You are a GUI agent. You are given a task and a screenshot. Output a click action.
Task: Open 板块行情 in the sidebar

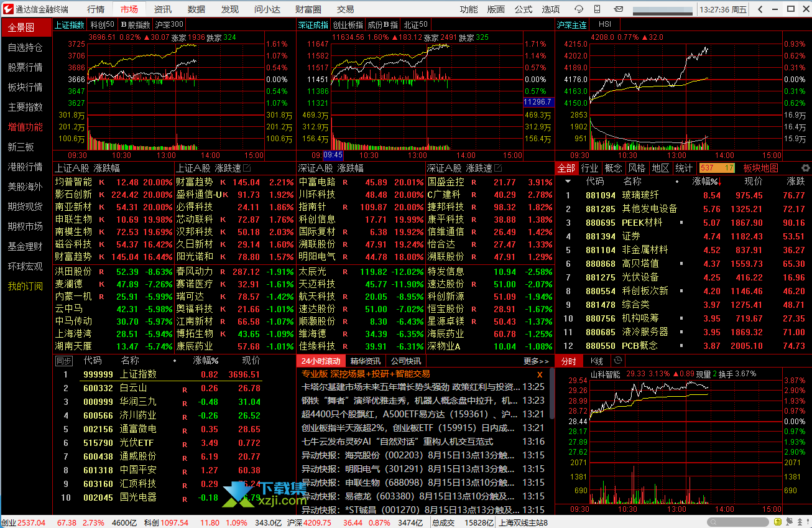coord(25,87)
